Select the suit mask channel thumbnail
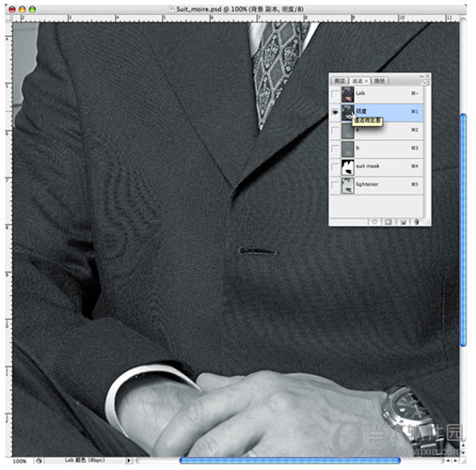The height and width of the screenshot is (470, 476). [x=347, y=166]
